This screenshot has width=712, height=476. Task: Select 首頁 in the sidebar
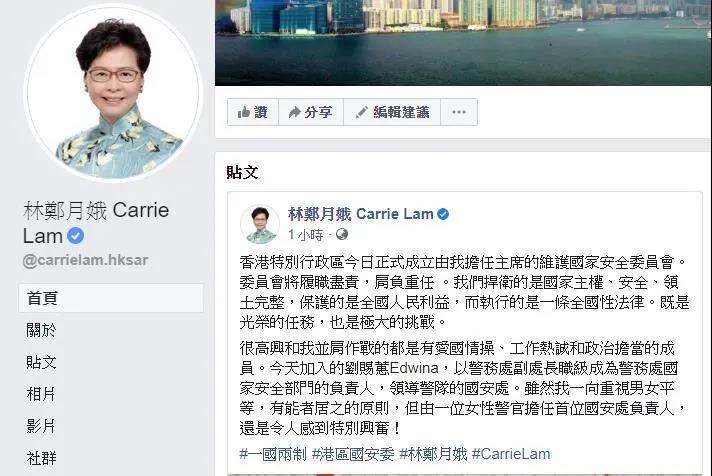click(111, 298)
